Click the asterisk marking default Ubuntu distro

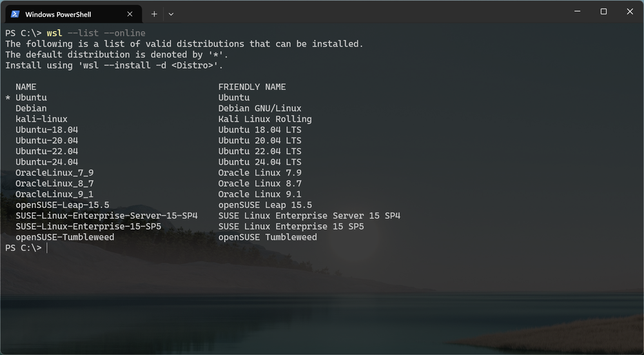(8, 98)
